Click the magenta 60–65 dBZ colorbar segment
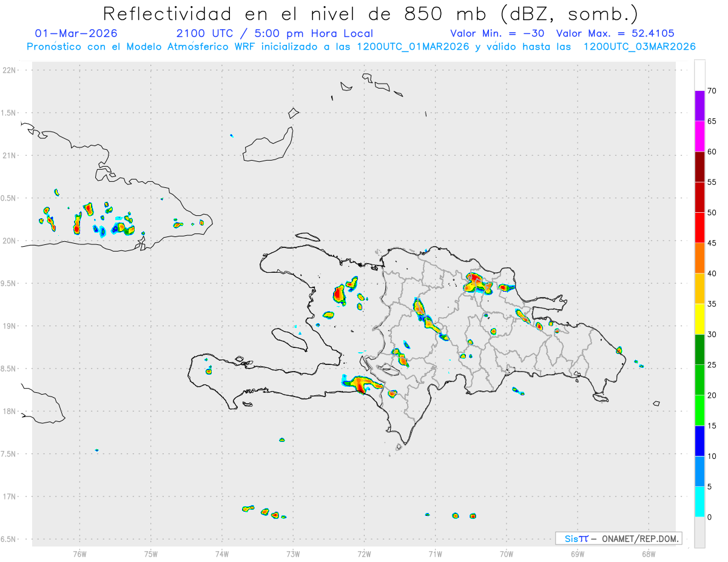728x562 pixels. (699, 136)
